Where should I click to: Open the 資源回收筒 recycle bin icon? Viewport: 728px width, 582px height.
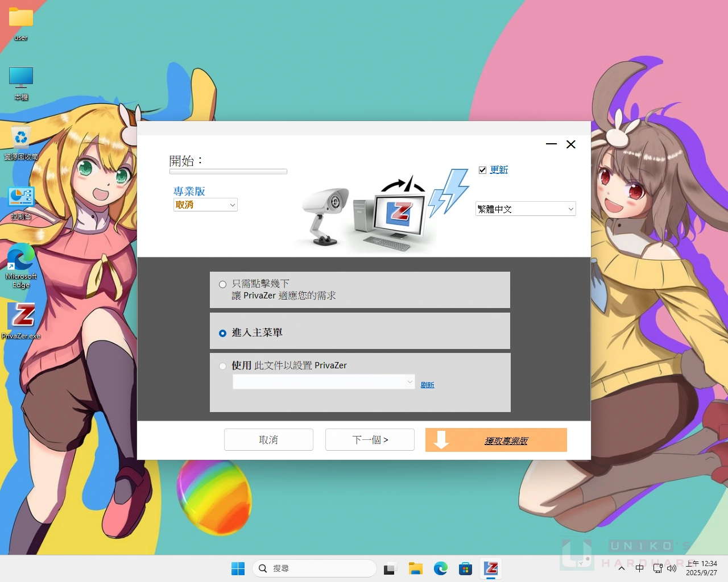(21, 143)
